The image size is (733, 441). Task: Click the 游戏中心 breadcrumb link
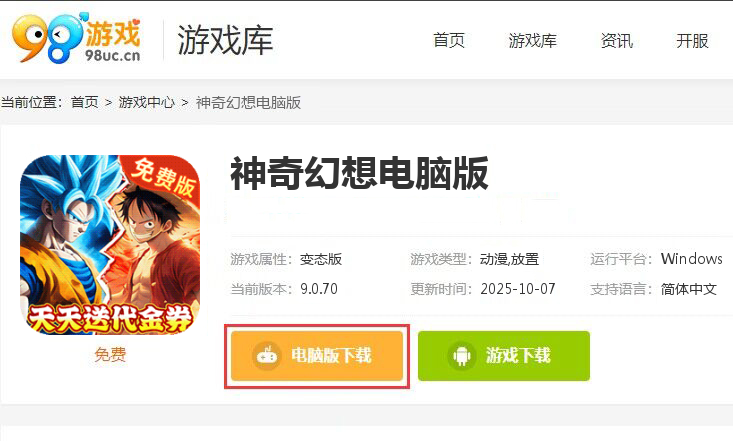147,102
